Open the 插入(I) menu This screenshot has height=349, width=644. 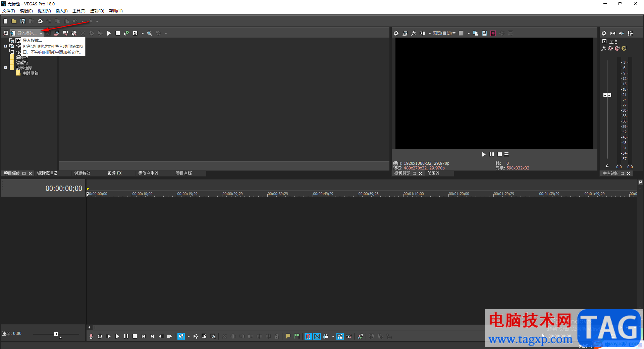(61, 11)
